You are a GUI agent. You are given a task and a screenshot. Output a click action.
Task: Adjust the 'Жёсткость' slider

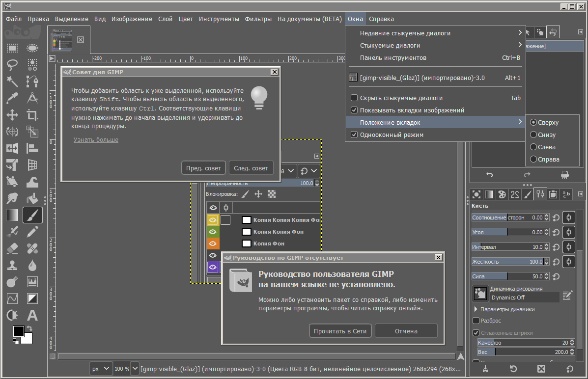507,262
